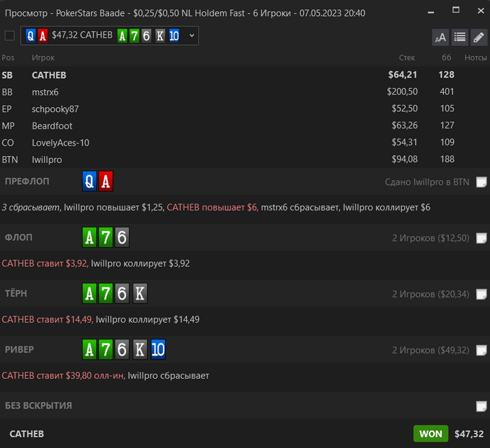Click 'Сдано Iwillpro в BTN' text

coord(427,182)
